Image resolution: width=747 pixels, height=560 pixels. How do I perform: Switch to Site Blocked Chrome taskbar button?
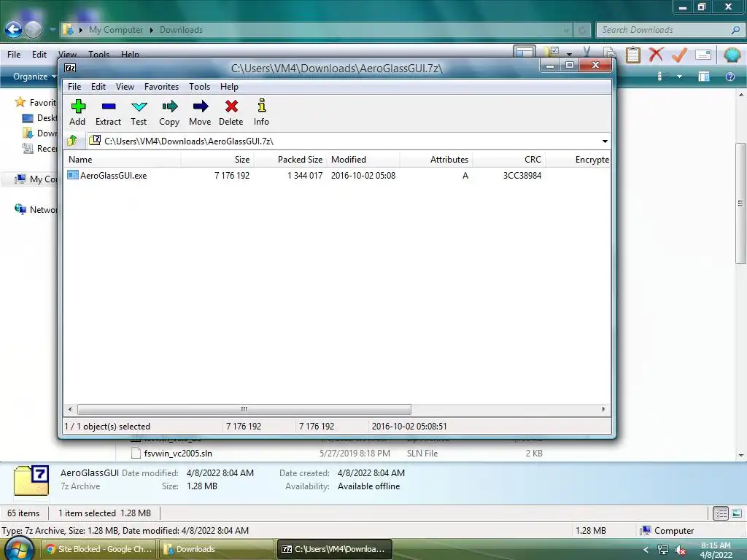click(99, 549)
